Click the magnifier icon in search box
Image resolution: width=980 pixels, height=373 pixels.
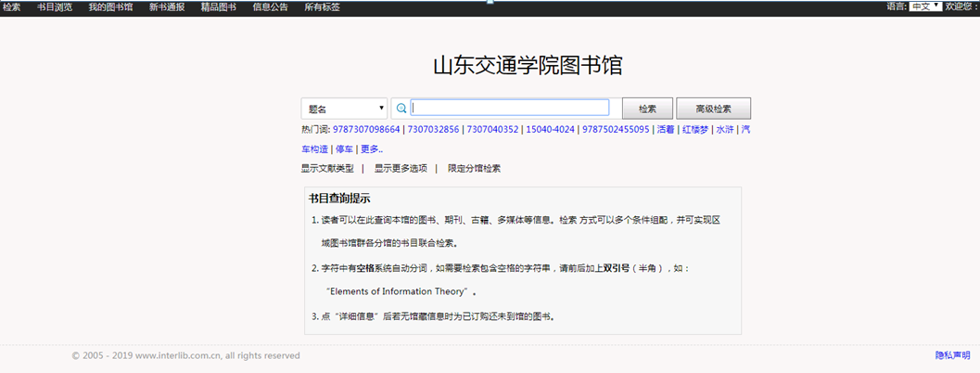click(401, 109)
